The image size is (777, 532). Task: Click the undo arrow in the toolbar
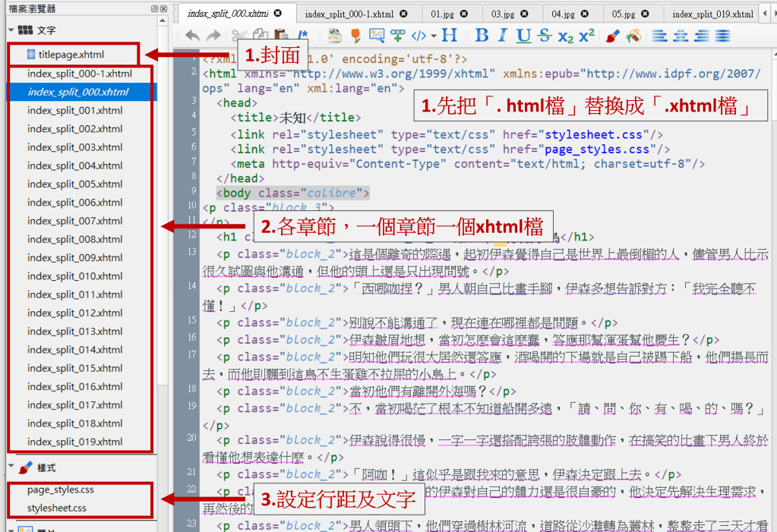click(192, 36)
